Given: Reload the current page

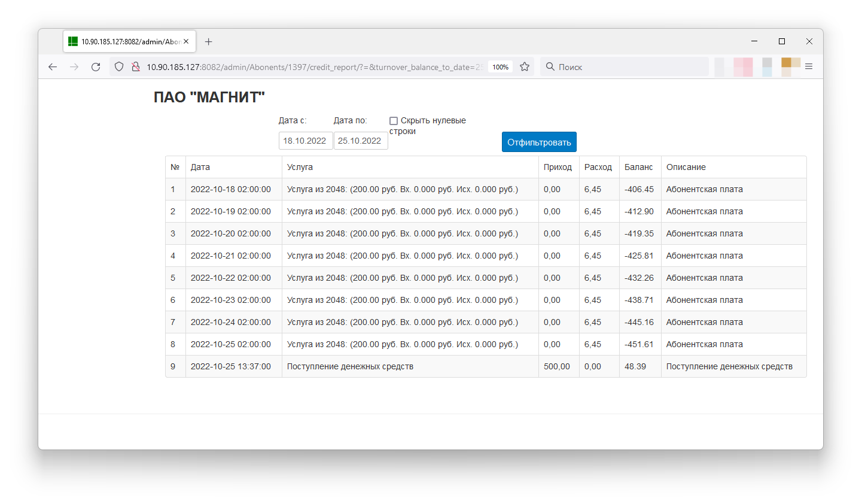Looking at the screenshot, I should tap(96, 67).
